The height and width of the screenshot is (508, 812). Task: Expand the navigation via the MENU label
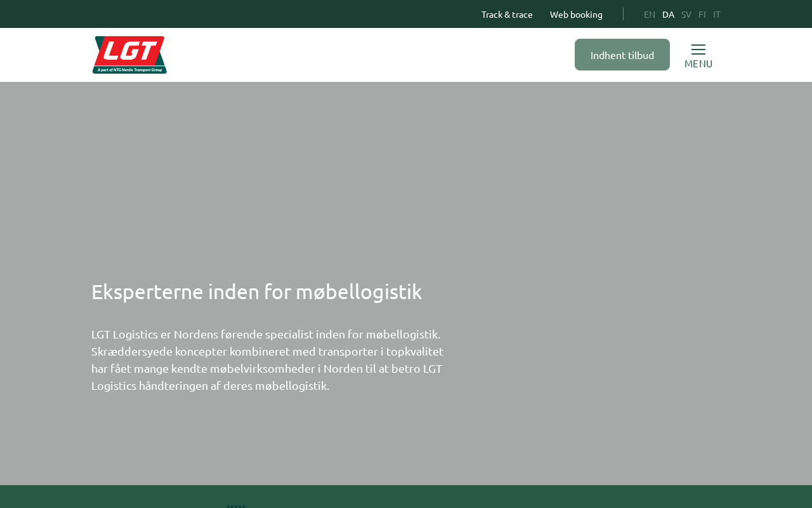click(698, 63)
